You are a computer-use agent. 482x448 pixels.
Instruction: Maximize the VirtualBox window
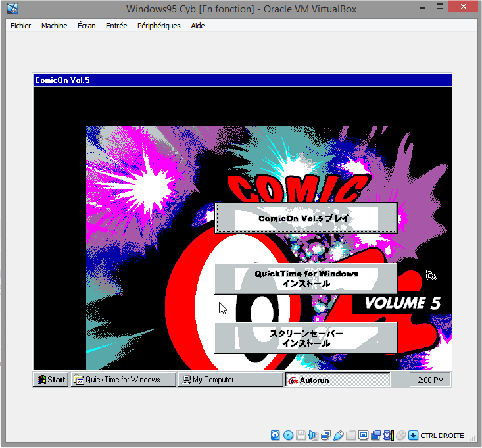click(440, 7)
